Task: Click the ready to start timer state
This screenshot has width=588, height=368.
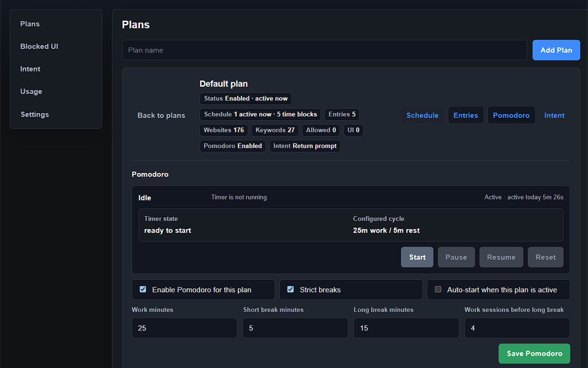Action: click(168, 230)
